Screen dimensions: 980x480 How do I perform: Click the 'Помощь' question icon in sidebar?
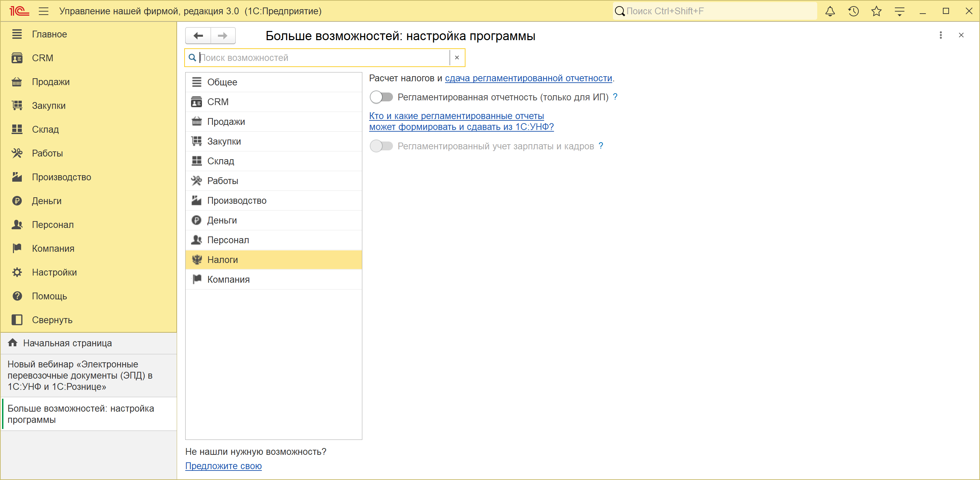tap(17, 296)
